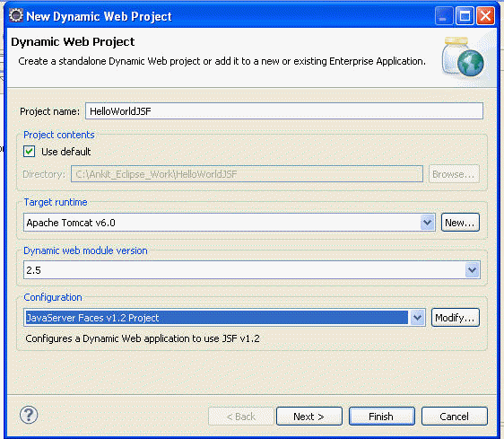This screenshot has width=504, height=439.
Task: Close the New Dynamic Web Project dialog
Action: point(485,16)
